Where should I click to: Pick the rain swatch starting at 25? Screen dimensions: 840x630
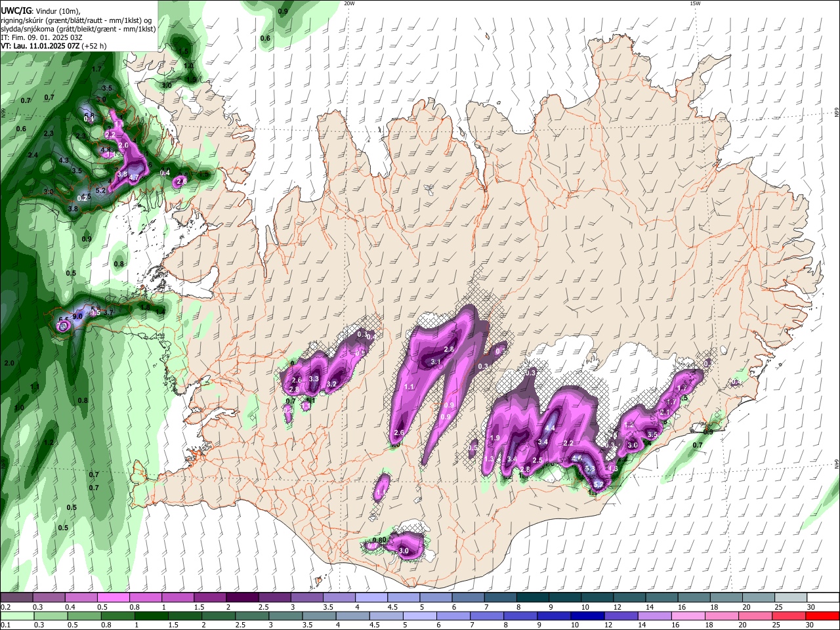tap(789, 616)
